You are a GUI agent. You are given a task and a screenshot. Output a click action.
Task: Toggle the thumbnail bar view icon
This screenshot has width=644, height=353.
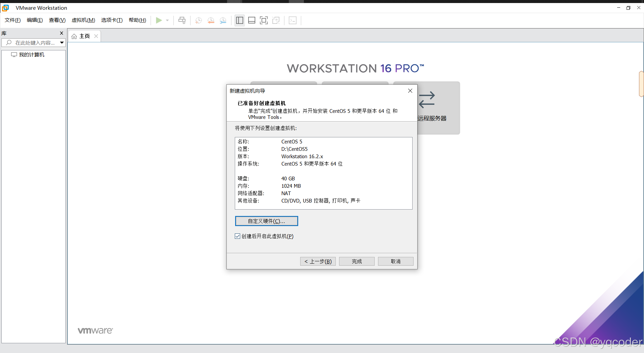click(x=252, y=20)
